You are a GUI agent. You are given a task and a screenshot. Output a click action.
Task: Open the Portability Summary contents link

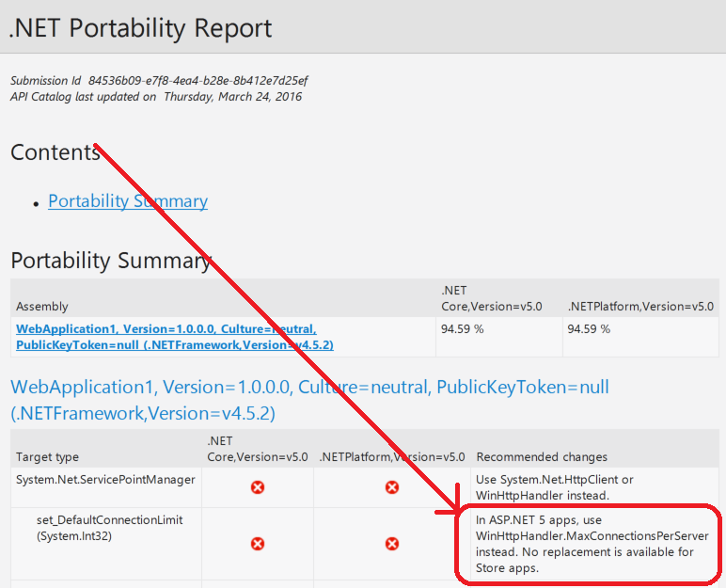(x=128, y=201)
